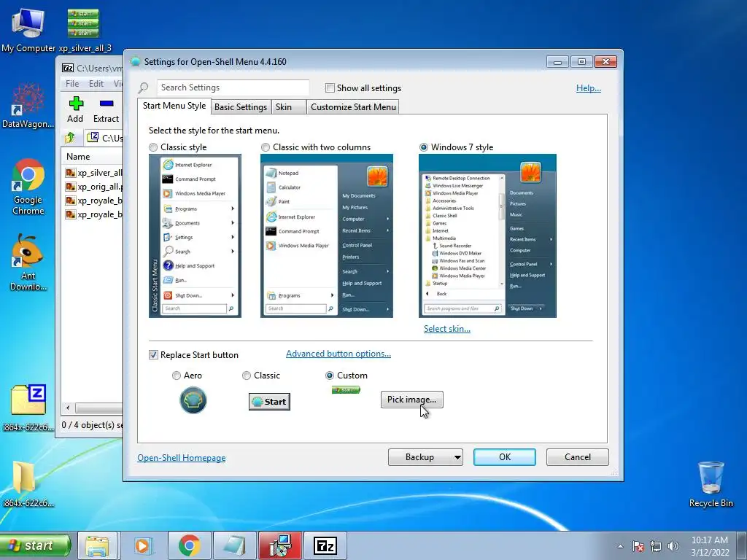
Task: Visit the Open-Shell Homepage link
Action: 182,458
